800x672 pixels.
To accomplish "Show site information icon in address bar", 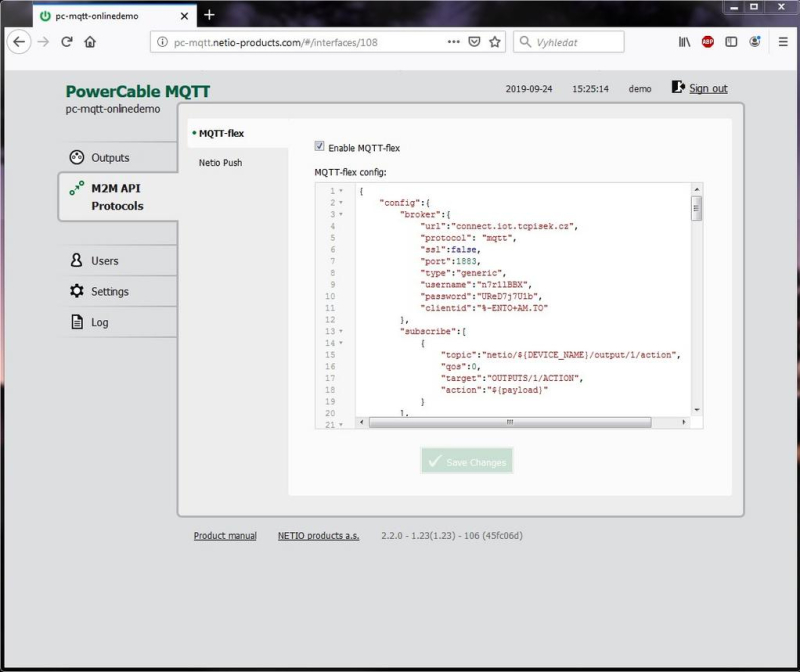I will tap(162, 42).
